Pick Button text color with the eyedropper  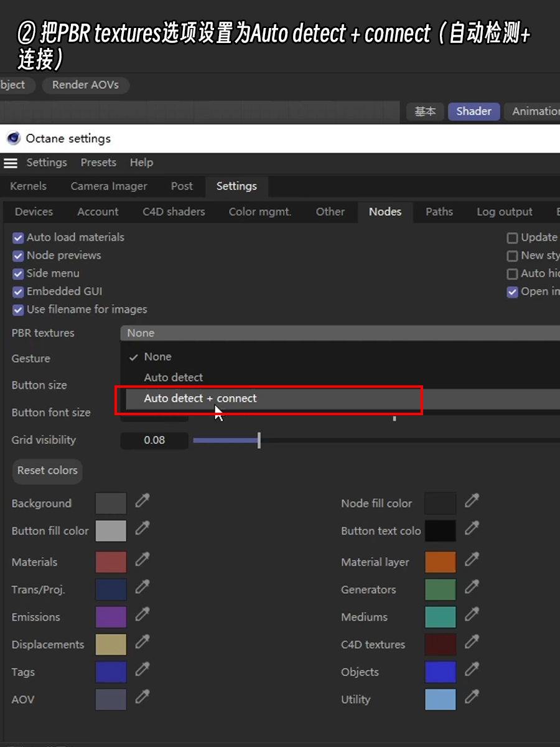click(472, 528)
